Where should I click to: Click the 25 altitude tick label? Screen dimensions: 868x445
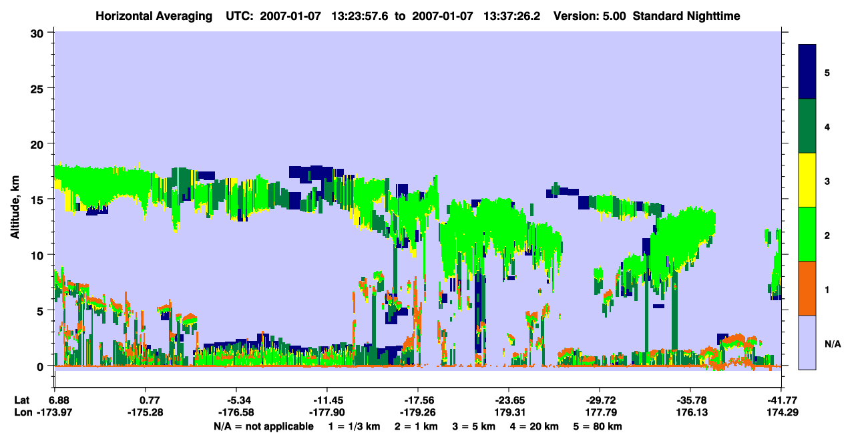(x=37, y=88)
